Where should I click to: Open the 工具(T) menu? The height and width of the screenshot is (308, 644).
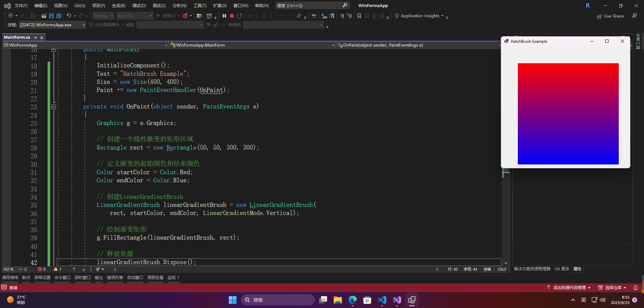click(200, 6)
